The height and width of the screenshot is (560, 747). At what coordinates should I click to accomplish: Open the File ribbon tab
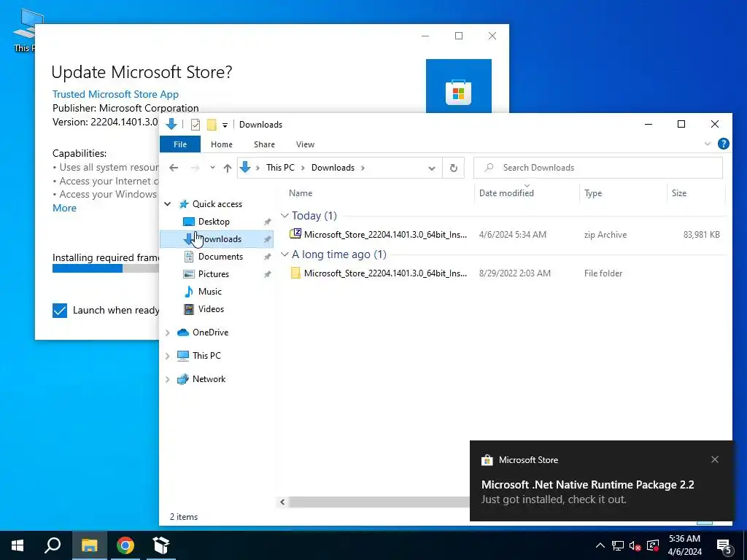(x=180, y=144)
